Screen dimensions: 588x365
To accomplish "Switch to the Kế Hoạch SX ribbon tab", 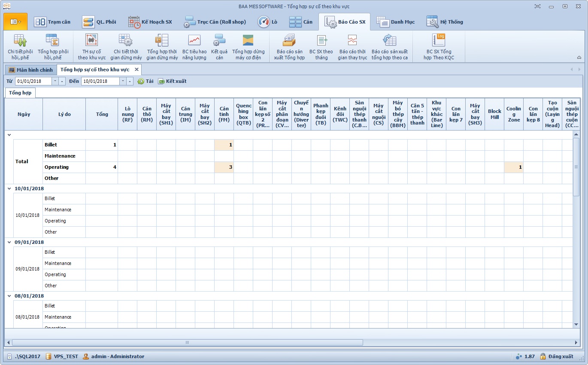I will click(x=150, y=22).
